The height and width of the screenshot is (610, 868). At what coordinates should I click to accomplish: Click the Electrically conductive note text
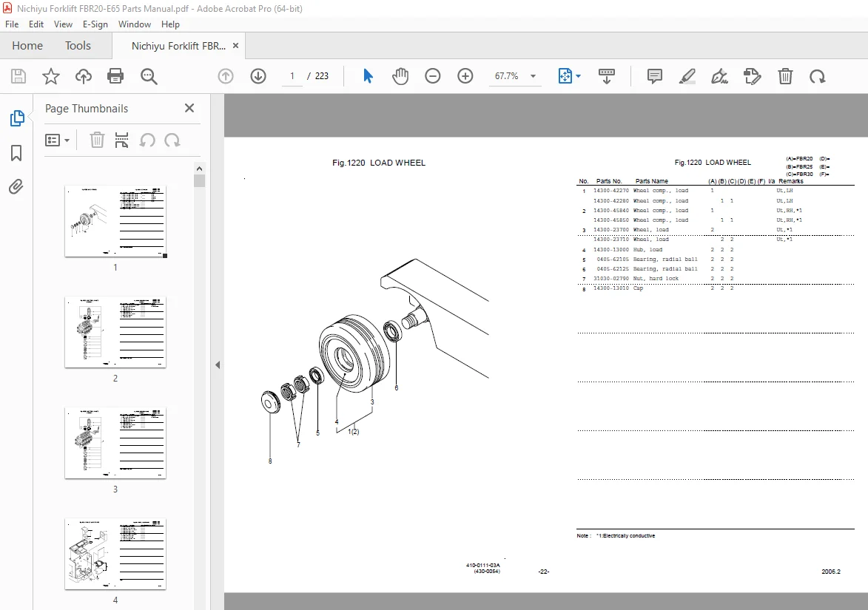pyautogui.click(x=625, y=536)
